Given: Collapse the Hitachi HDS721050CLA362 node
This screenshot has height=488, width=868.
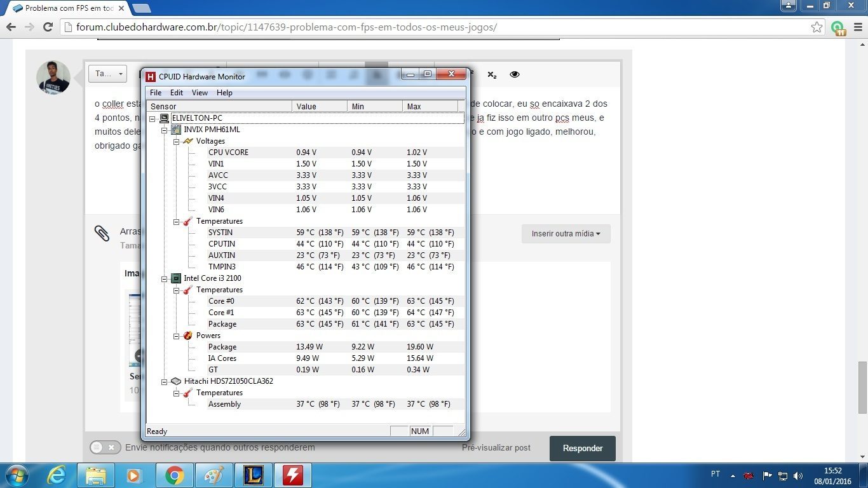Looking at the screenshot, I should click(165, 381).
